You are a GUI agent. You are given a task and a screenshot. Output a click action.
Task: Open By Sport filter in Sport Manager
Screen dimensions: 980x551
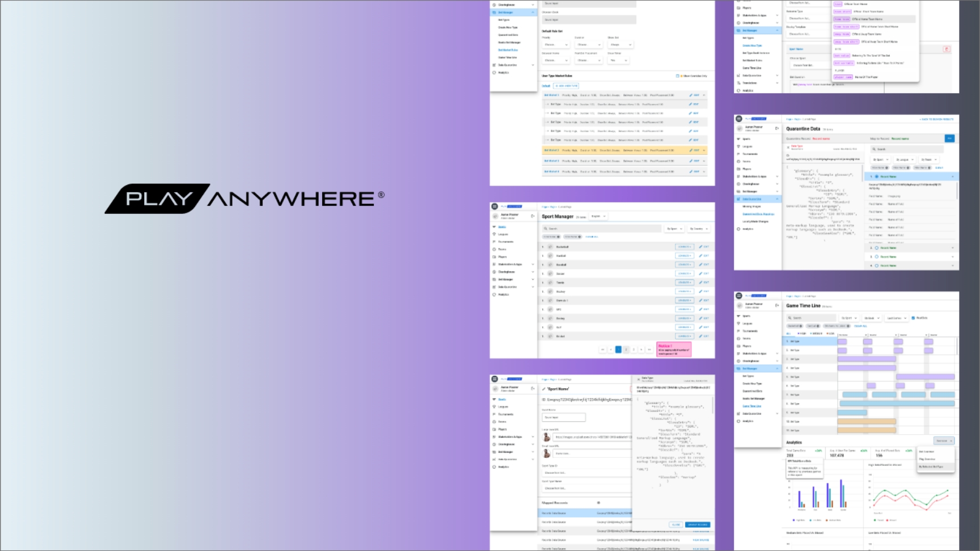[674, 229]
